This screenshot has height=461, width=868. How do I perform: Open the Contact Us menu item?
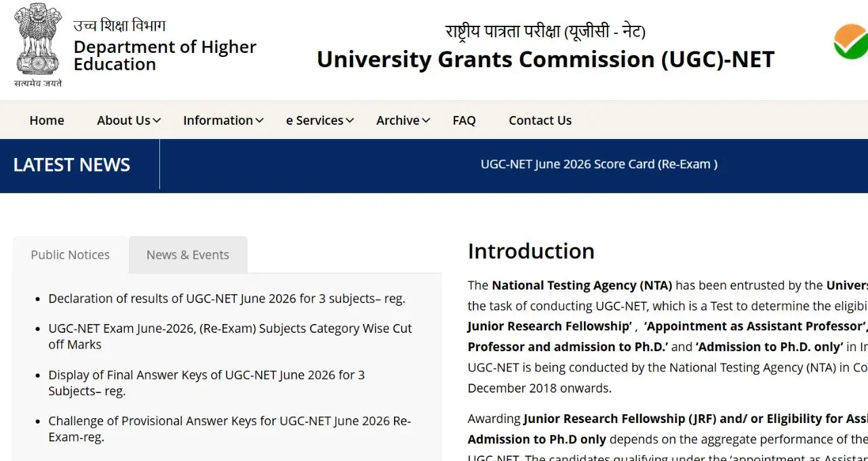[x=540, y=121]
